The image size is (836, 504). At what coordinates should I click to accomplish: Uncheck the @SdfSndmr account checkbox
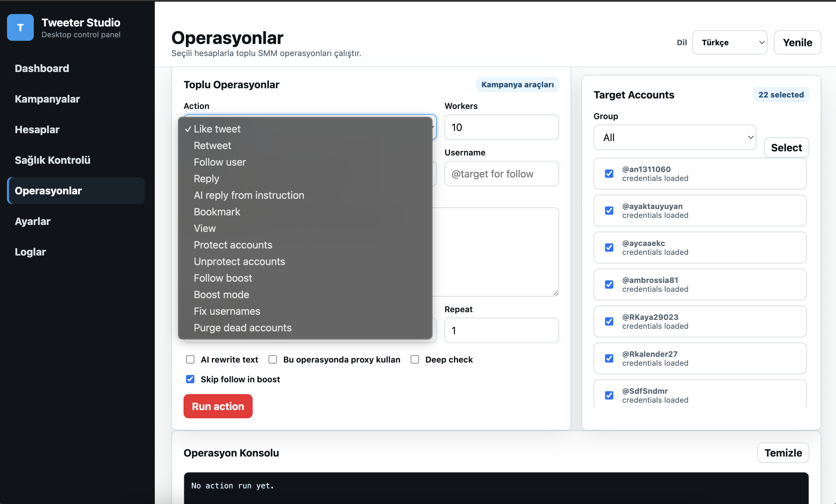[x=609, y=395]
